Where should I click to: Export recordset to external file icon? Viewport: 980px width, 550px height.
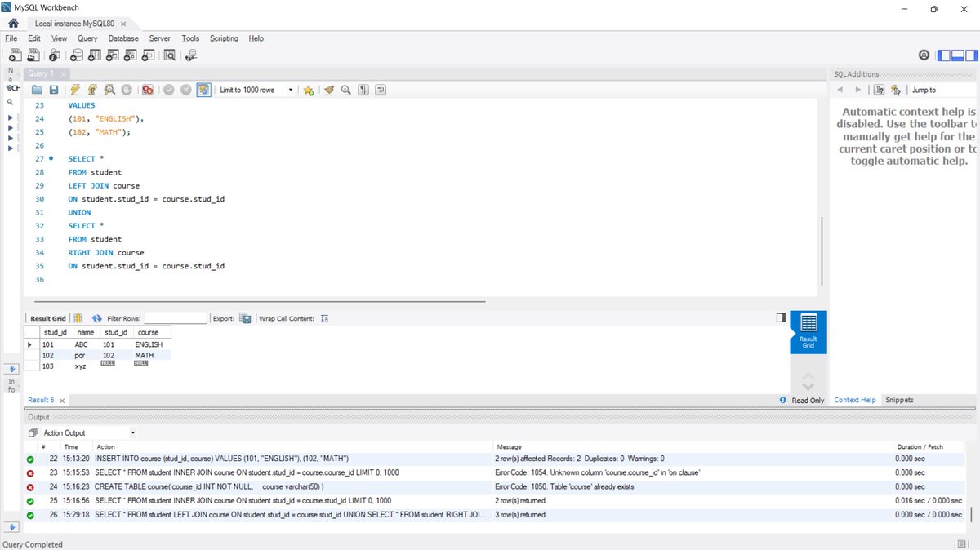[x=245, y=318]
